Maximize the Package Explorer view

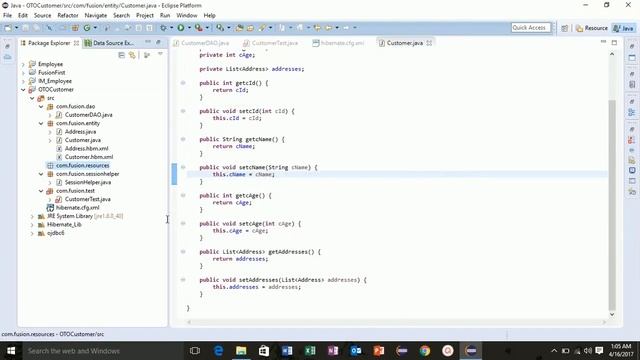[158, 42]
